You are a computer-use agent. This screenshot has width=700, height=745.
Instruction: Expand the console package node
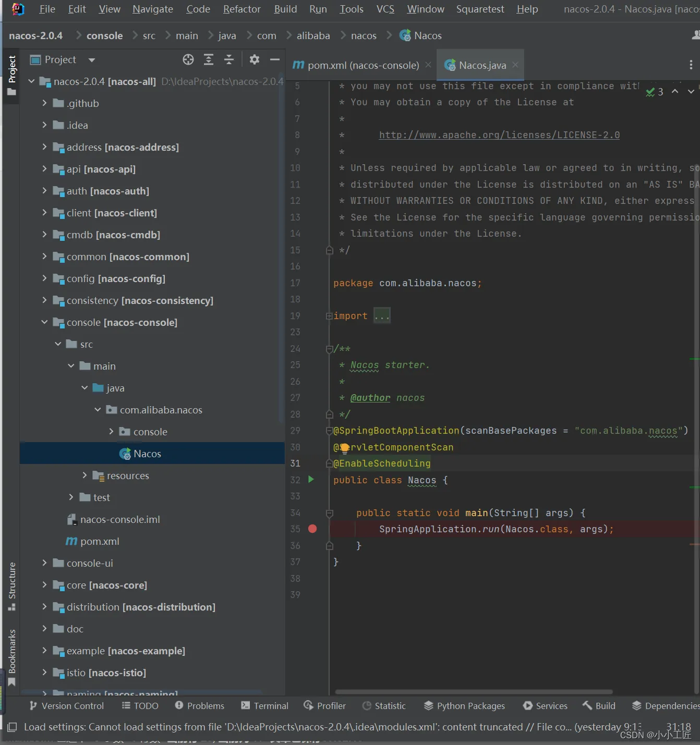[111, 432]
